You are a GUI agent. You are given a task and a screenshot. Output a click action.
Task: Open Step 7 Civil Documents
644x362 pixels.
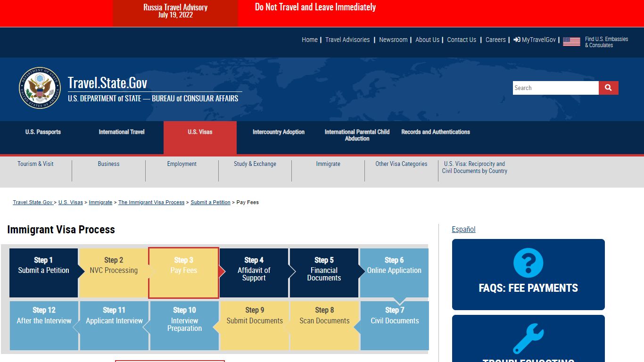(395, 326)
